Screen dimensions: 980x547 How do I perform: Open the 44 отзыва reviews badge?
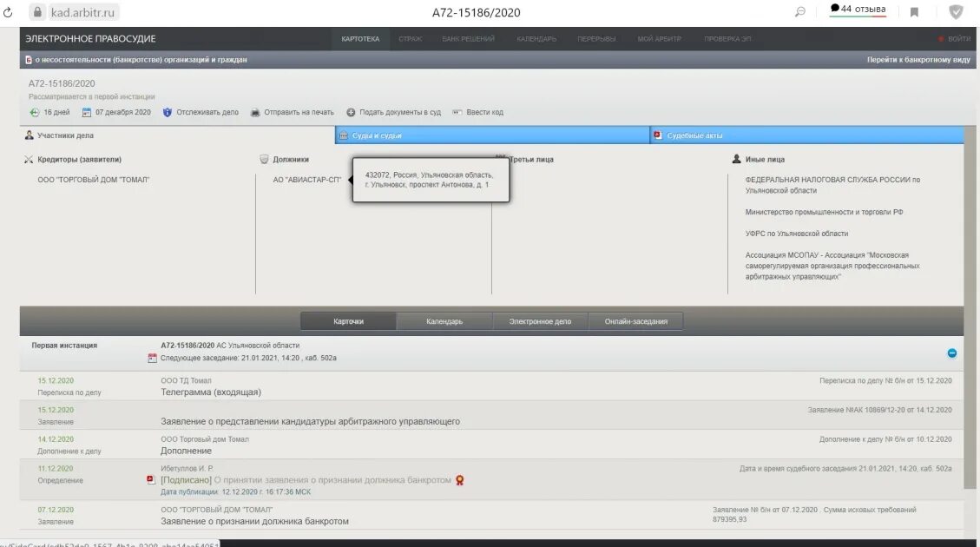click(858, 10)
